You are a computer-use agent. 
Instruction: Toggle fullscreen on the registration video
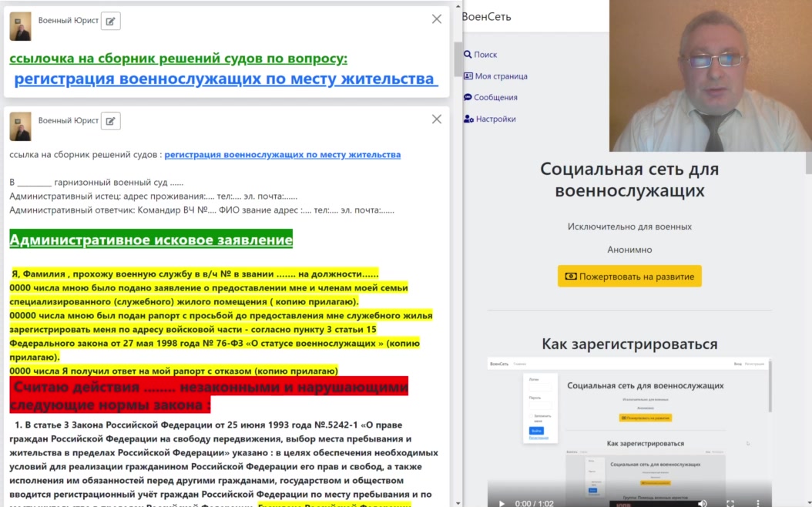point(730,503)
